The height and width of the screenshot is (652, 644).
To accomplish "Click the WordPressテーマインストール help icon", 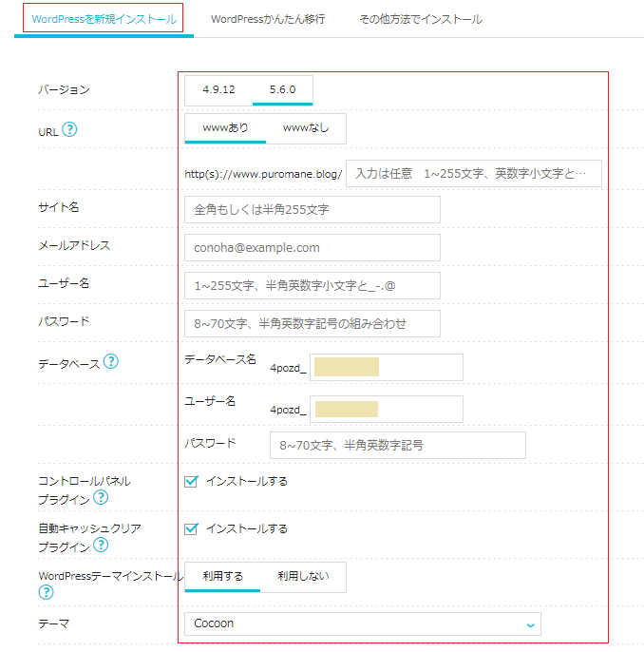I will pyautogui.click(x=47, y=592).
